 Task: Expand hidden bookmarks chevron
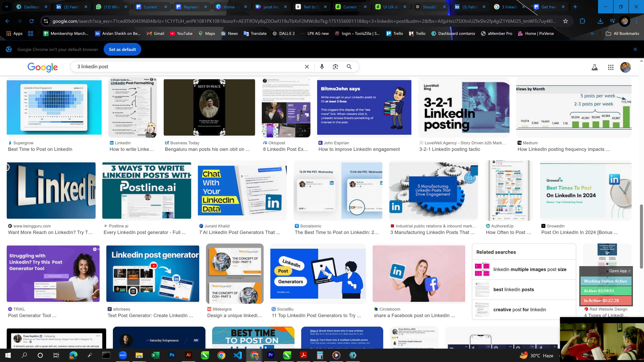592,34
